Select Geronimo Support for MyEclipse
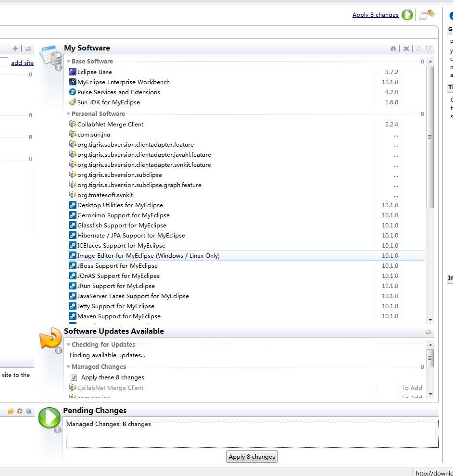 tap(123, 215)
